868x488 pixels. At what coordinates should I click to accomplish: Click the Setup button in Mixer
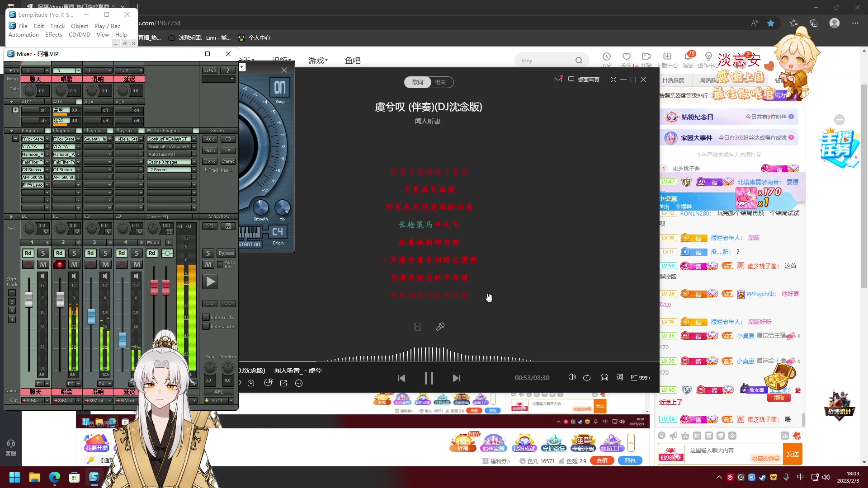coord(210,70)
